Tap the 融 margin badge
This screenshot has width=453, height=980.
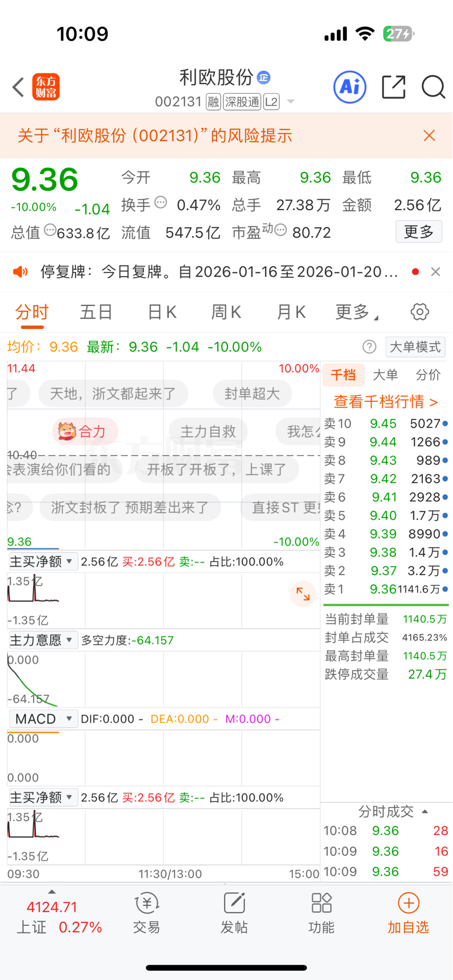pos(213,102)
